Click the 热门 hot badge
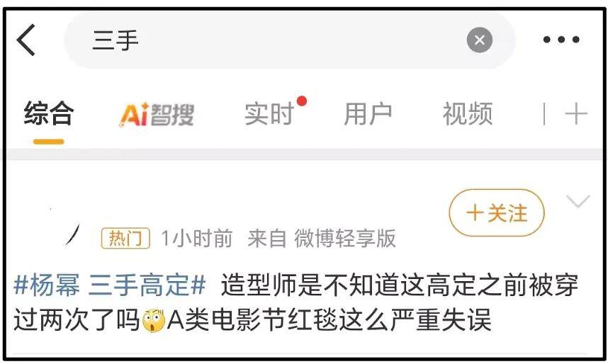Viewport: 608px width, 364px height. tap(125, 238)
